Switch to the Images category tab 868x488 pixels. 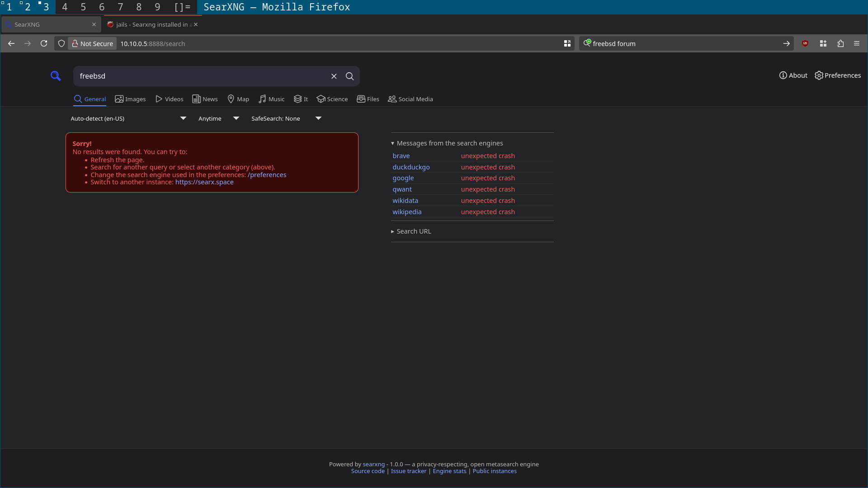pyautogui.click(x=130, y=99)
